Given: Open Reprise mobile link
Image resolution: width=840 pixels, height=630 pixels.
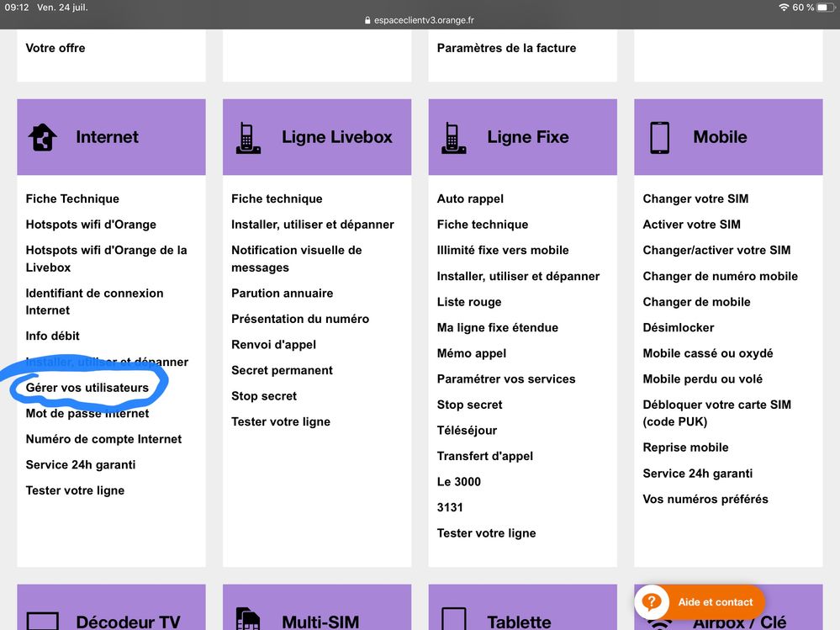Looking at the screenshot, I should point(686,447).
